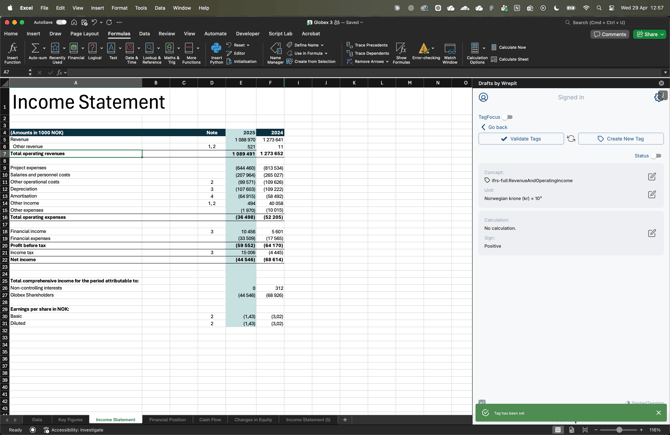Viewport: 670px width, 435px height.
Task: Toggle the AutoSave switch
Action: pyautogui.click(x=61, y=22)
